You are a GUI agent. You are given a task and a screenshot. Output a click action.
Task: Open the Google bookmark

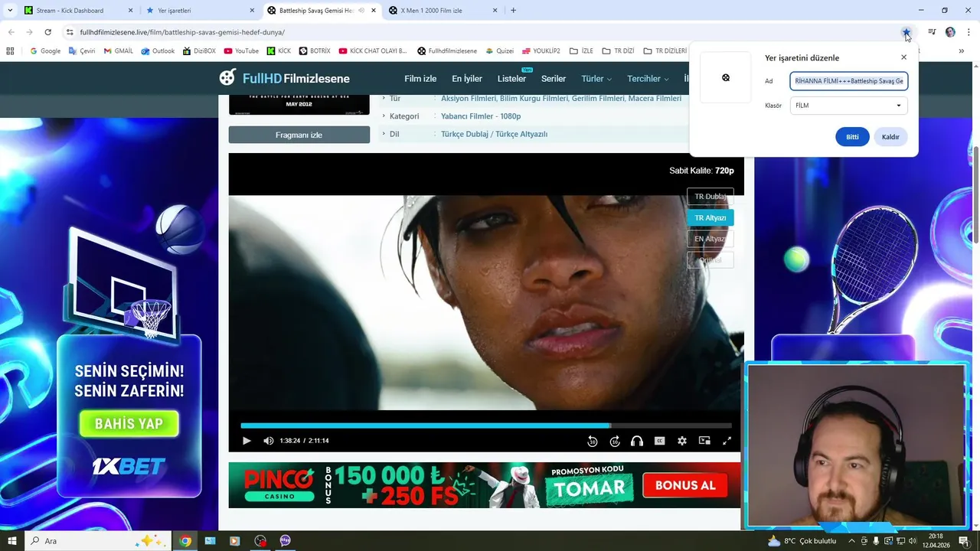pos(45,51)
